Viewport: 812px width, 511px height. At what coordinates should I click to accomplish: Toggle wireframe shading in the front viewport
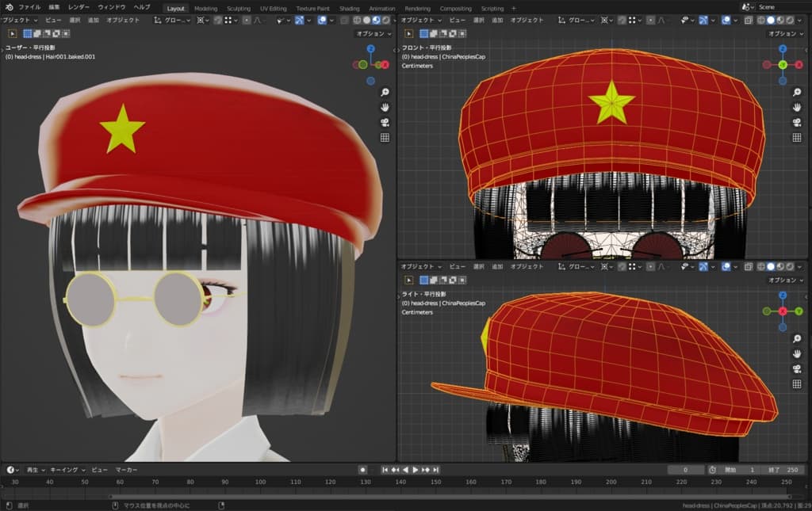tap(761, 21)
